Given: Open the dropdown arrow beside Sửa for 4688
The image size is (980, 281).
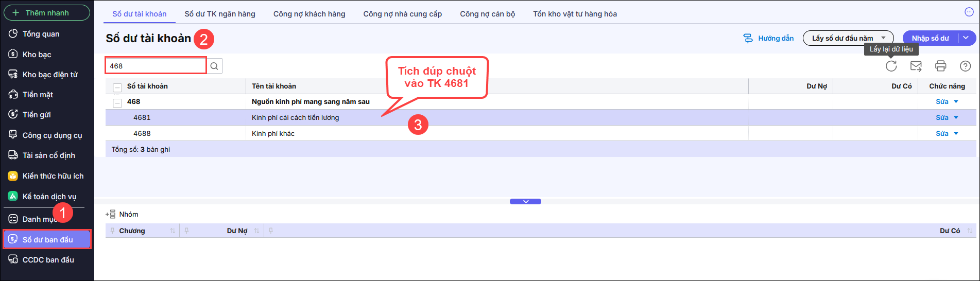Looking at the screenshot, I should coord(956,134).
